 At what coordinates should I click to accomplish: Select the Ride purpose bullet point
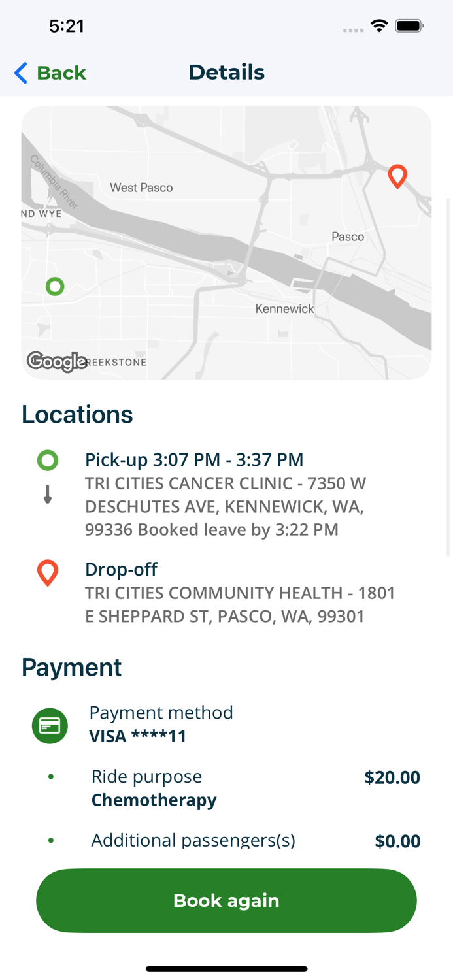[50, 777]
